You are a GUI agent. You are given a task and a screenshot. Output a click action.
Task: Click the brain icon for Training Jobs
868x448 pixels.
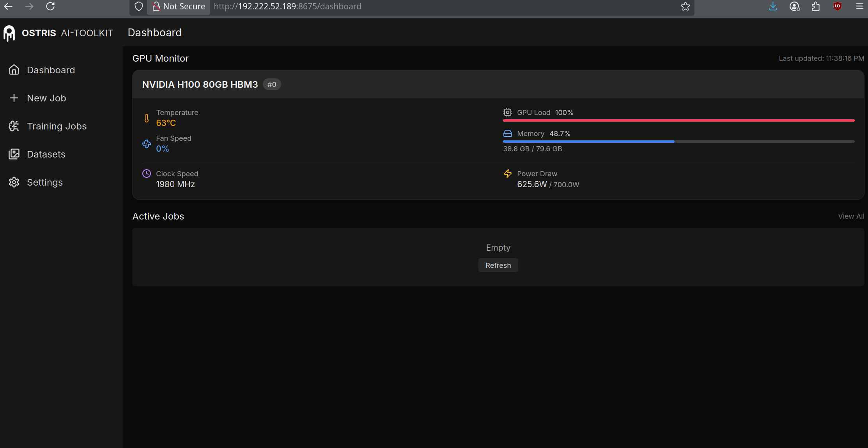14,126
